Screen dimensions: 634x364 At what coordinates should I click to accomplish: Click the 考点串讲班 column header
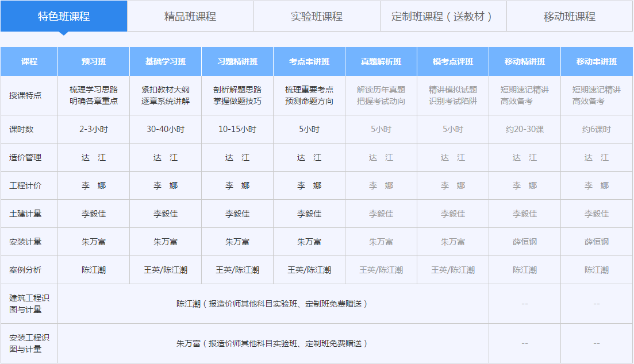click(x=310, y=61)
